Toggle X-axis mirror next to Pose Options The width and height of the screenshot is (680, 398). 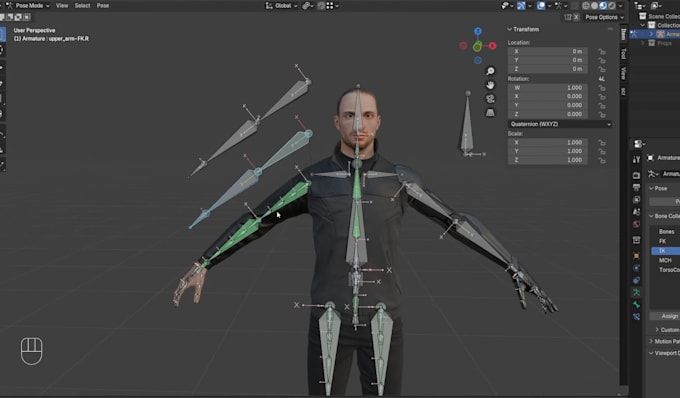(x=576, y=17)
